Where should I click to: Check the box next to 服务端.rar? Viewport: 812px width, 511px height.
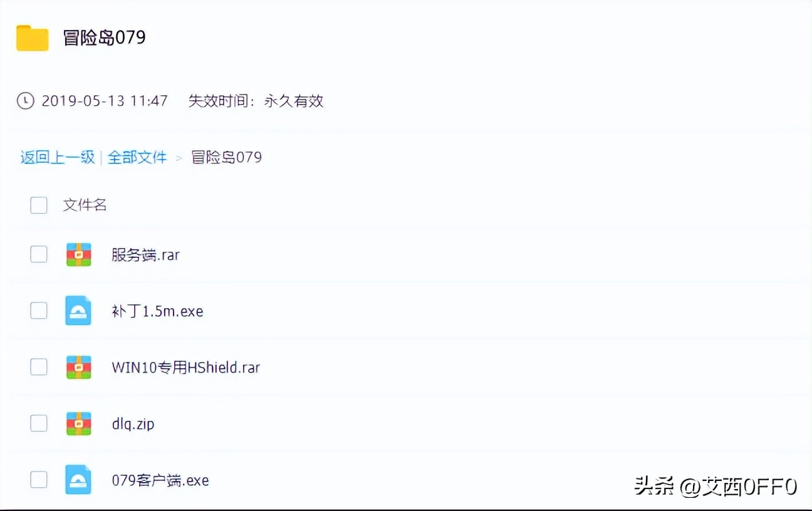(38, 254)
